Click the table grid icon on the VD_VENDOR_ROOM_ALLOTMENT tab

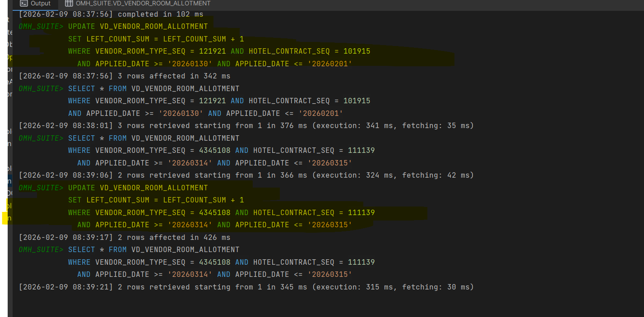coord(69,4)
